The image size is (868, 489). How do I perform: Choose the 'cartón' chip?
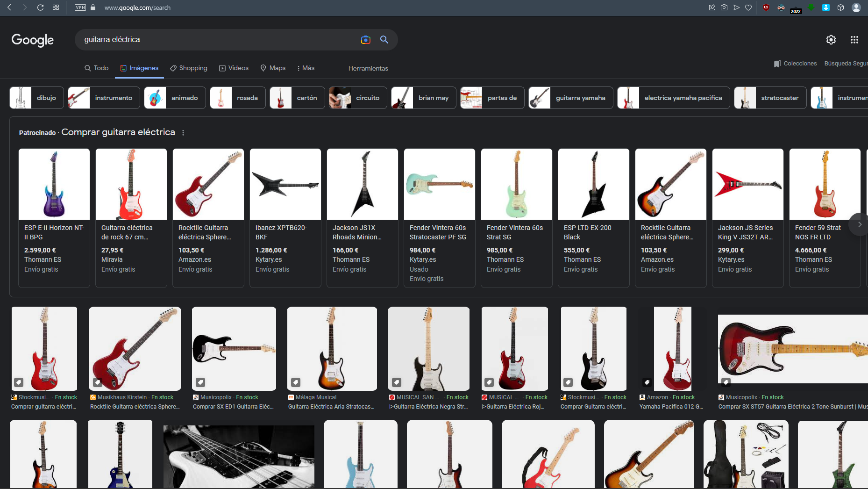point(297,98)
